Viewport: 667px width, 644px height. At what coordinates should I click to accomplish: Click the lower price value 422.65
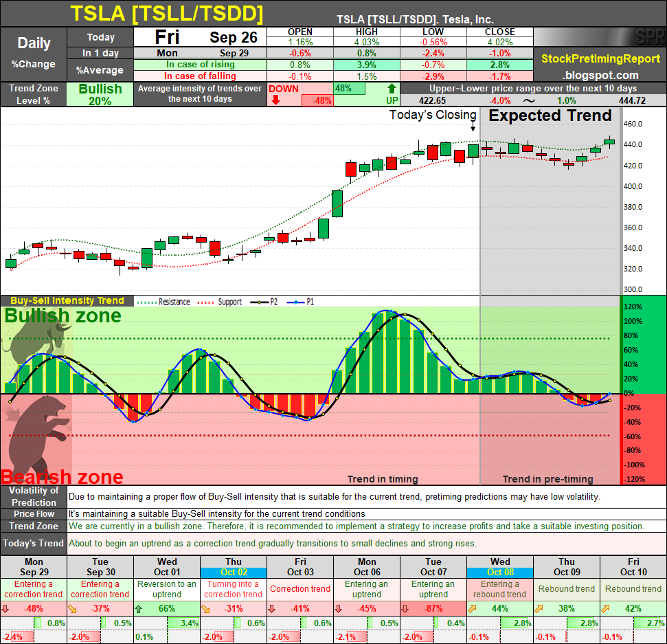(432, 101)
